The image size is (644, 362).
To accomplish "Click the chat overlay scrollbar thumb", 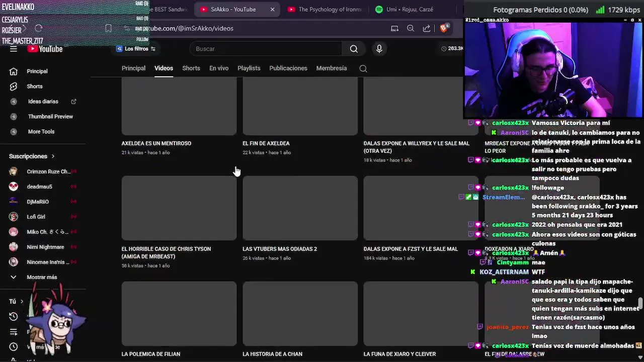I will 640,304.
